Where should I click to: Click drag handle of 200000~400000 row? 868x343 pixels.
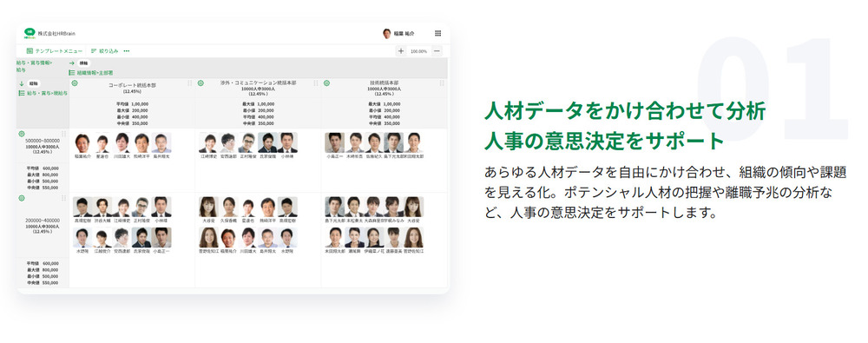pos(63,198)
